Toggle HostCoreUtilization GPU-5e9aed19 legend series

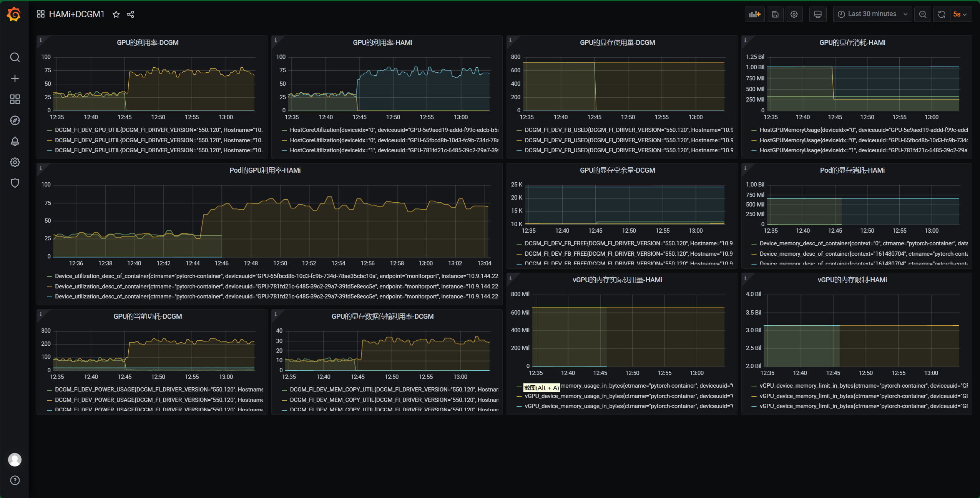pyautogui.click(x=394, y=130)
